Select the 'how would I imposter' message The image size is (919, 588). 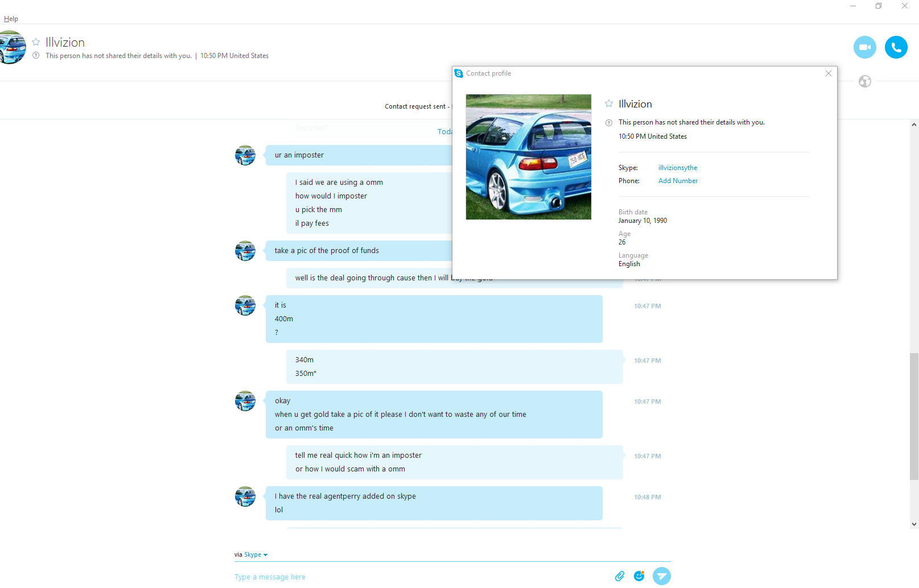331,196
